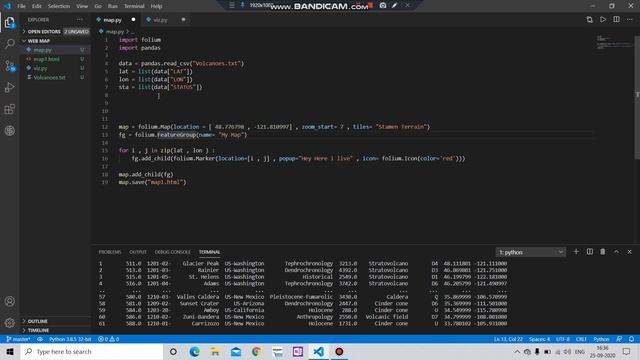Open the Accounts icon in activity bar

click(x=10, y=301)
